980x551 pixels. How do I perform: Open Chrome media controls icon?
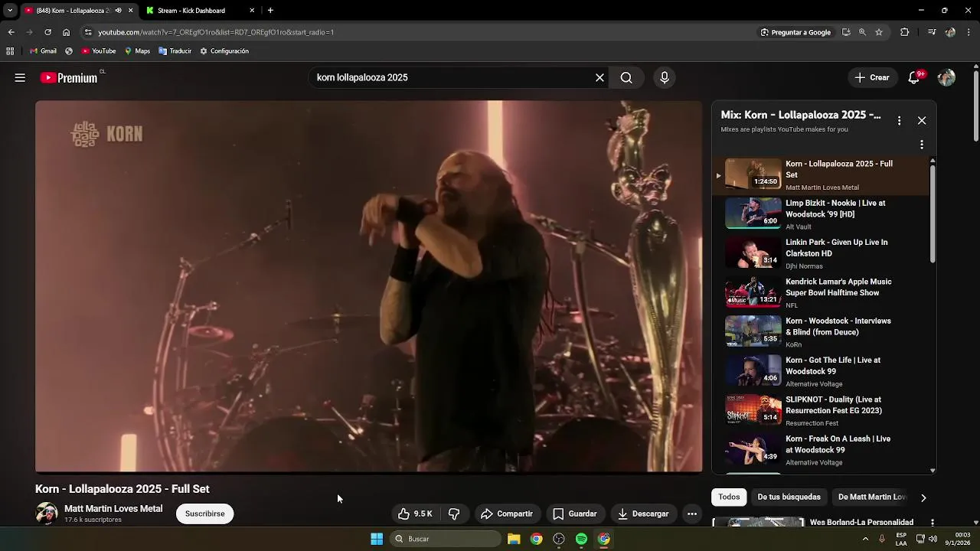tap(932, 32)
